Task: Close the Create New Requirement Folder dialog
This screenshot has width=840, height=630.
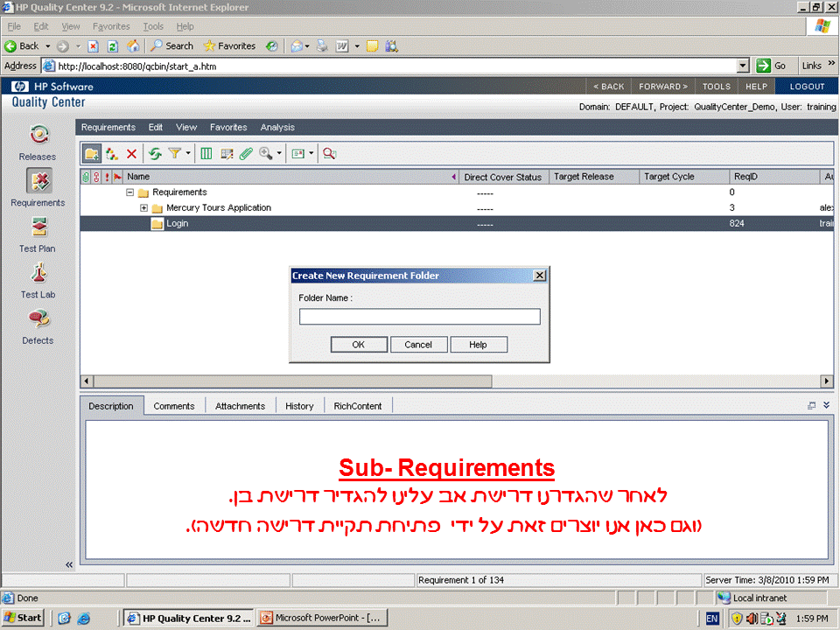Action: coord(540,276)
